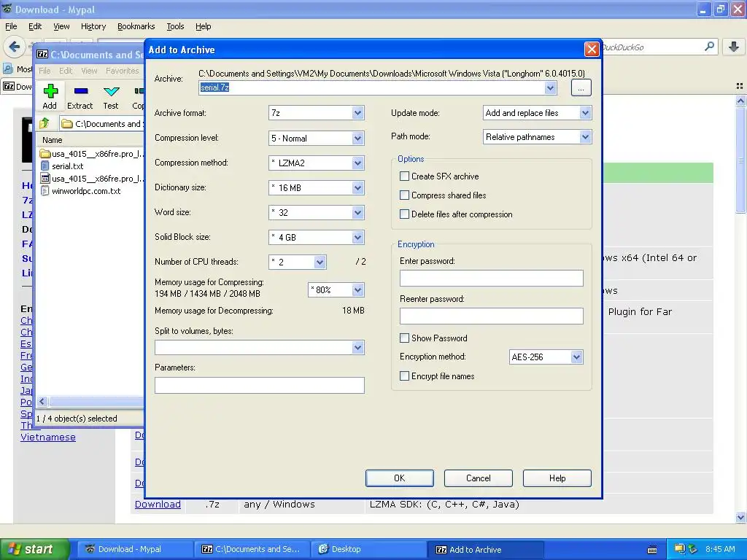Viewport: 747px width, 560px height.
Task: Click the browser back arrow button
Action: coord(15,47)
